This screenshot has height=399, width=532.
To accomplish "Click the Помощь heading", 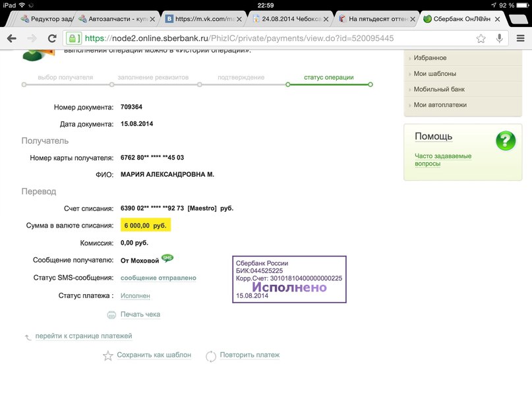I will [x=433, y=137].
